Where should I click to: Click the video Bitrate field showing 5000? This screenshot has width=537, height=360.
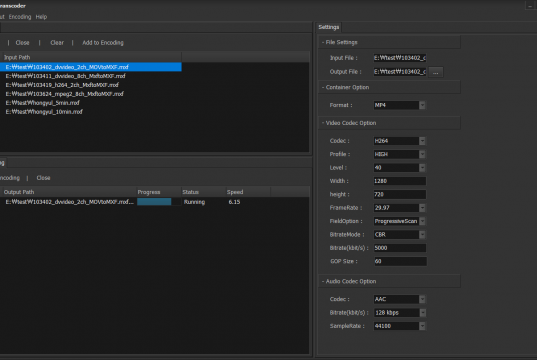[x=400, y=248]
